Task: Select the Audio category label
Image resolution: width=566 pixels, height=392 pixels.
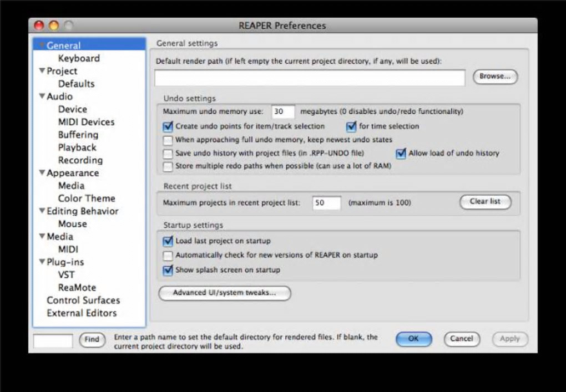Action: point(60,96)
